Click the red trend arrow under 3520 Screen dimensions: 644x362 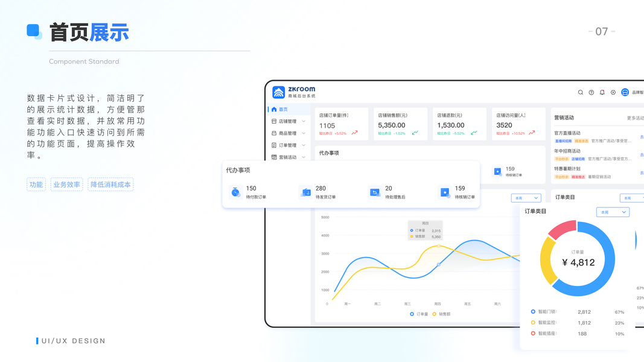[532, 133]
